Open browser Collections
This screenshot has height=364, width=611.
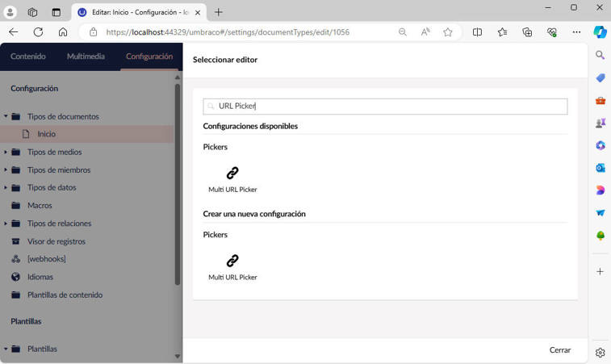527,32
